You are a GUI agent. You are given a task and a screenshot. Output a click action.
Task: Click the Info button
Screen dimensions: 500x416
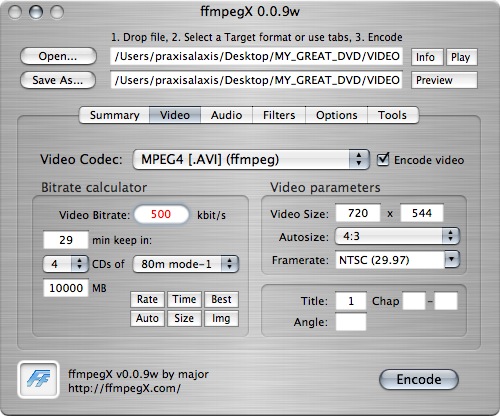pyautogui.click(x=427, y=57)
